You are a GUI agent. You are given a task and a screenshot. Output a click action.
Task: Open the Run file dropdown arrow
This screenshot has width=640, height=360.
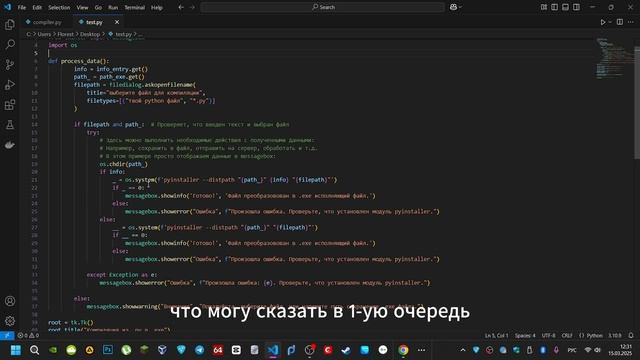point(610,22)
